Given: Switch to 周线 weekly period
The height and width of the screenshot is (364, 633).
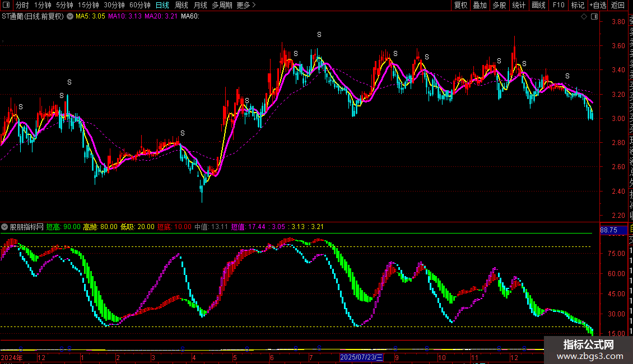Looking at the screenshot, I should coord(181,6).
